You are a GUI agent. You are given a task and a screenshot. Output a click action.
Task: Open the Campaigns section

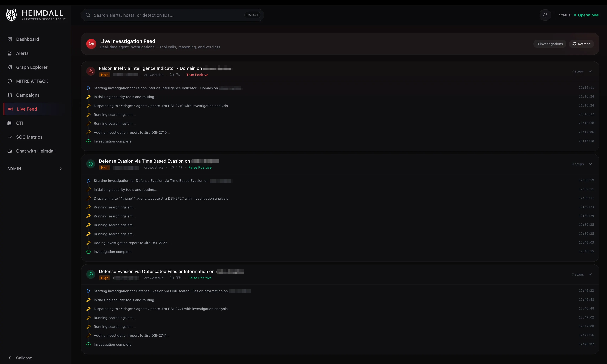pos(28,95)
